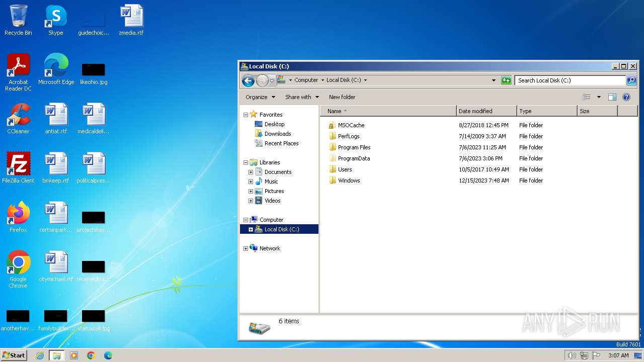Click the Explorer help question mark icon
Image resolution: width=644 pixels, height=362 pixels.
coord(626,97)
